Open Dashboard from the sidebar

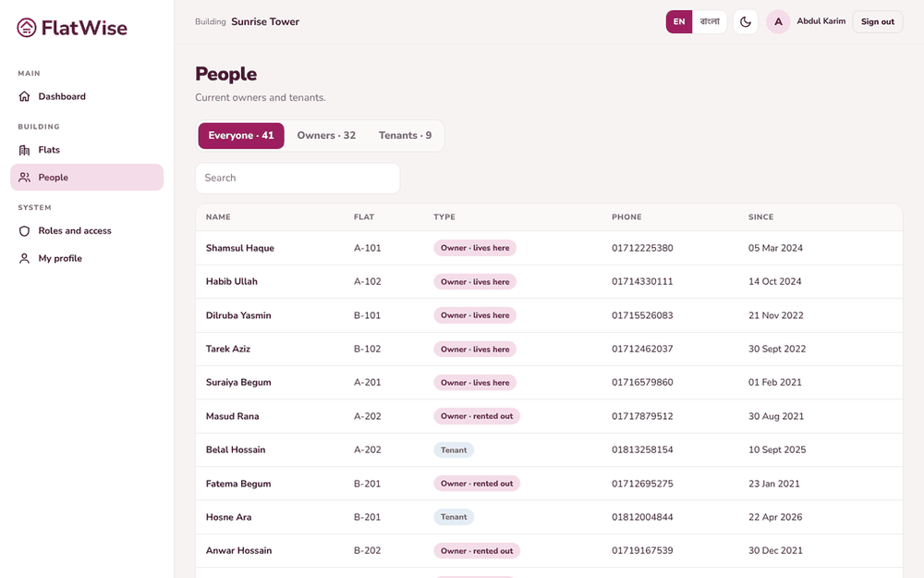coord(87,96)
